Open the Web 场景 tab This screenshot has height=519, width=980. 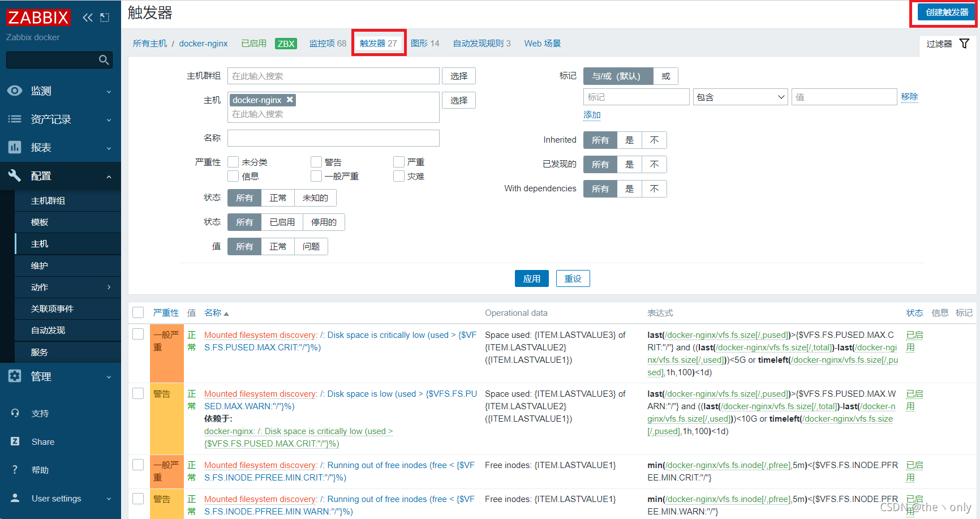(x=542, y=44)
